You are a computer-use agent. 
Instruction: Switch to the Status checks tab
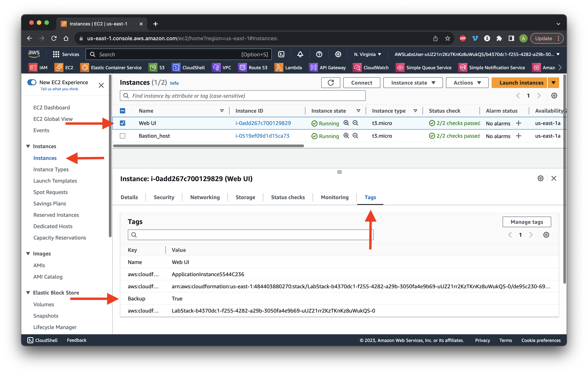click(288, 197)
